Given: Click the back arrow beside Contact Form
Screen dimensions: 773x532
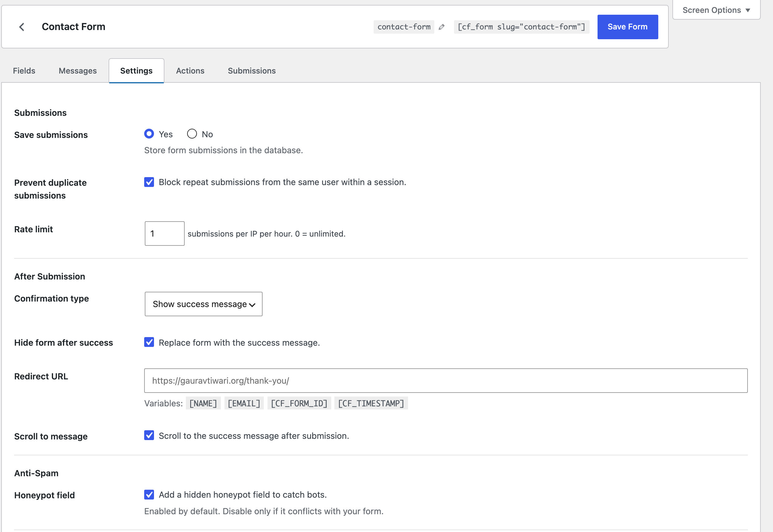Looking at the screenshot, I should coord(22,27).
